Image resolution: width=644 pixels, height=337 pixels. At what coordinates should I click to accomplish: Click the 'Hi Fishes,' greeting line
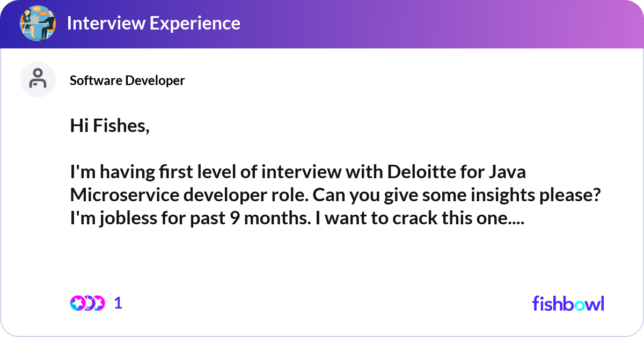coord(109,127)
